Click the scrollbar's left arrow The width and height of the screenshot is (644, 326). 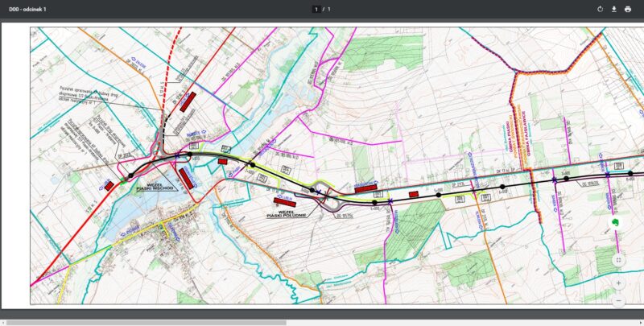(x=3, y=322)
